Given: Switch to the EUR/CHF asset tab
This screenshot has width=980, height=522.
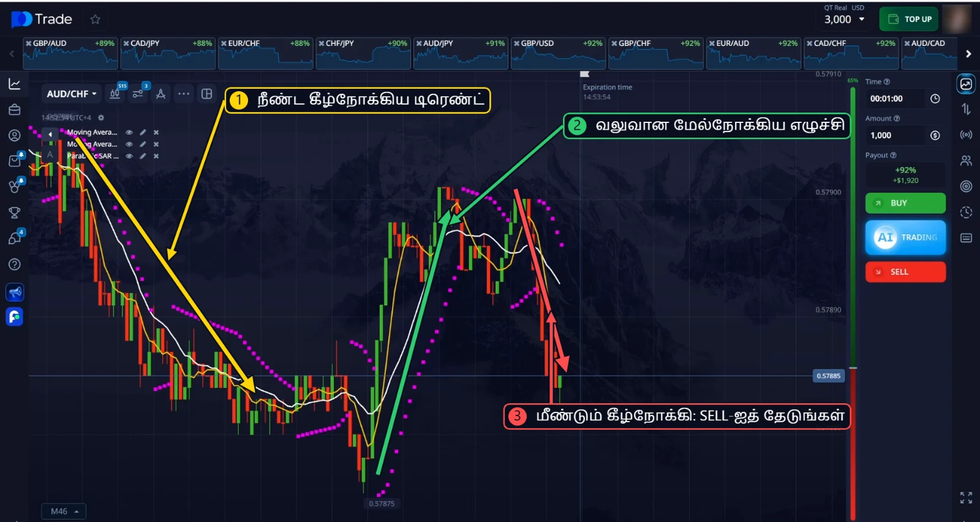Looking at the screenshot, I should point(265,53).
